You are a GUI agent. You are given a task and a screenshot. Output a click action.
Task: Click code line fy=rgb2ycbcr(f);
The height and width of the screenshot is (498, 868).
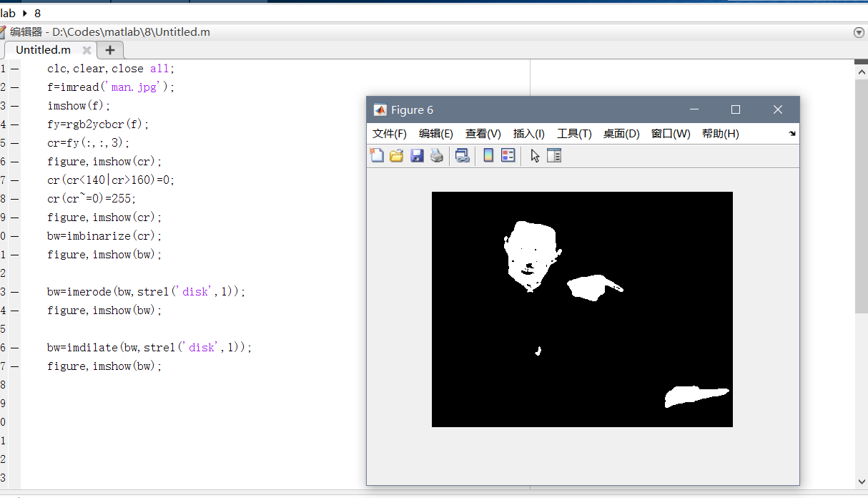click(x=99, y=125)
